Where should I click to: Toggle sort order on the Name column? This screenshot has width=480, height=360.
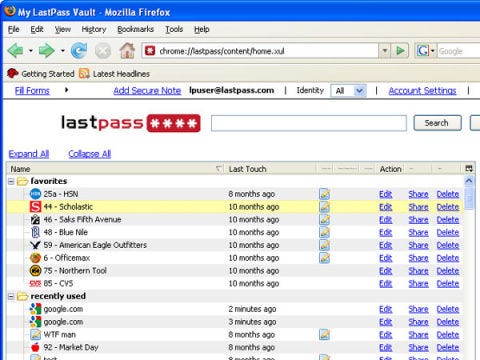click(115, 169)
